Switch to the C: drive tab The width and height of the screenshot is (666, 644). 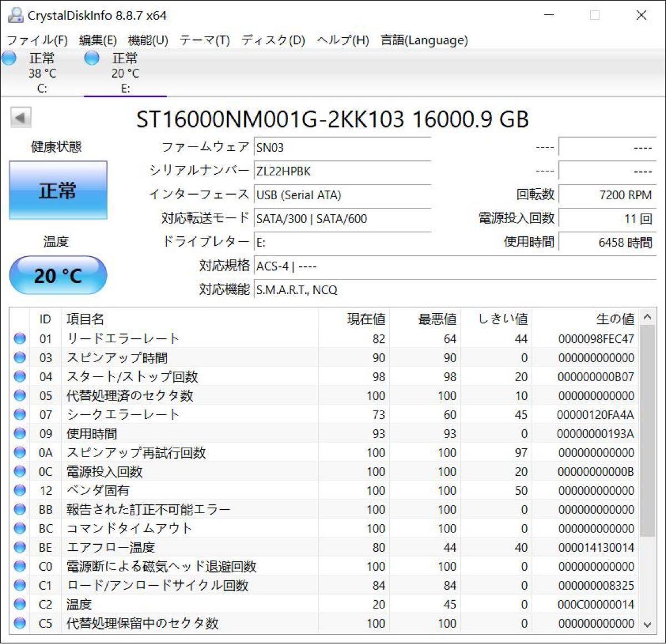pyautogui.click(x=42, y=73)
